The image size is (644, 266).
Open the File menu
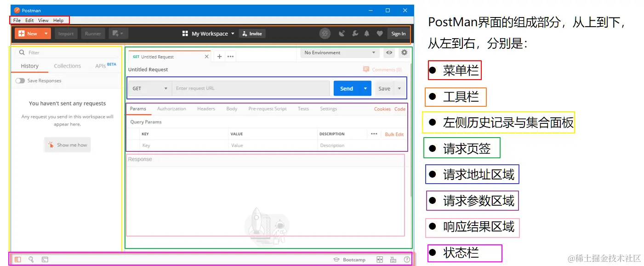(17, 20)
